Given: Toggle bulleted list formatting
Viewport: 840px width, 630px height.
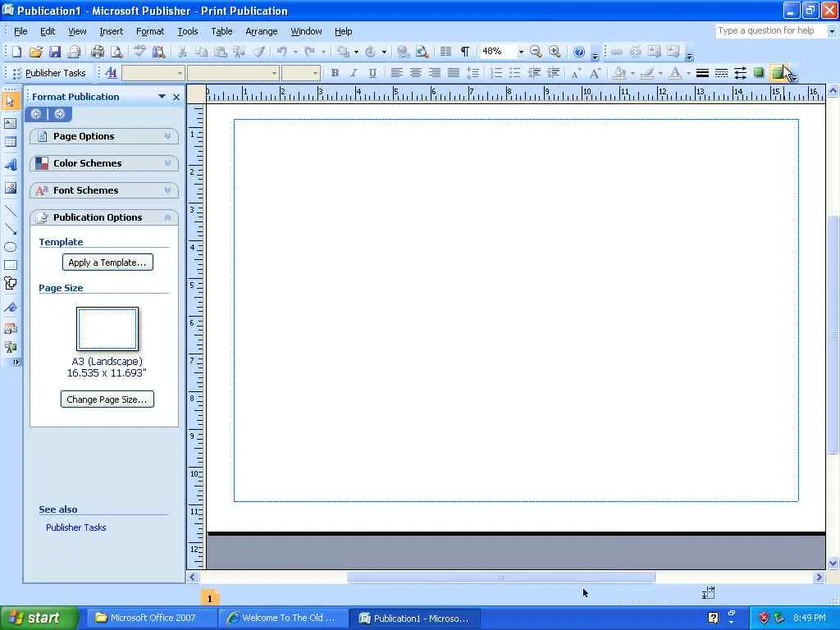Looking at the screenshot, I should [515, 73].
